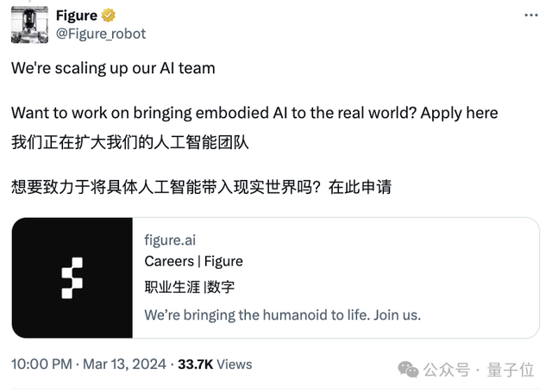This screenshot has width=552, height=392.
Task: Click the "Apply here" sentence in the tweet
Action: (x=254, y=113)
